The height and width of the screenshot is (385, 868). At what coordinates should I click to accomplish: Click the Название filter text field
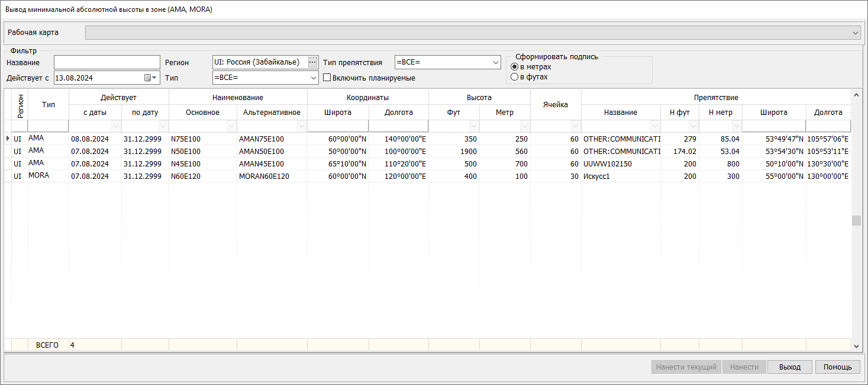click(x=107, y=62)
